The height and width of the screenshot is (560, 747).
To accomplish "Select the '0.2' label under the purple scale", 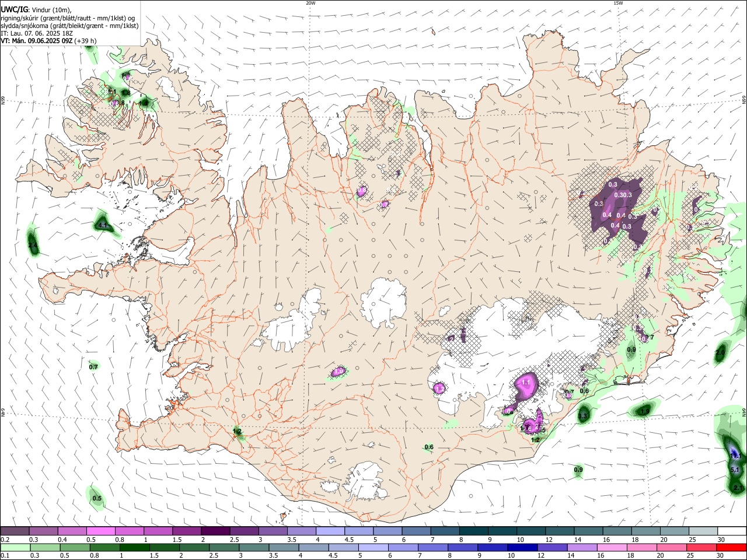I will tap(5, 540).
